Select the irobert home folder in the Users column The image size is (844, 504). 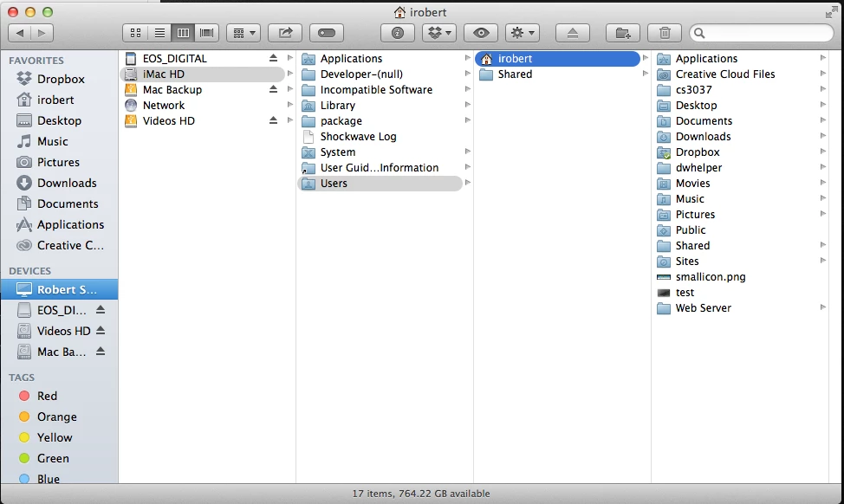[x=558, y=59]
